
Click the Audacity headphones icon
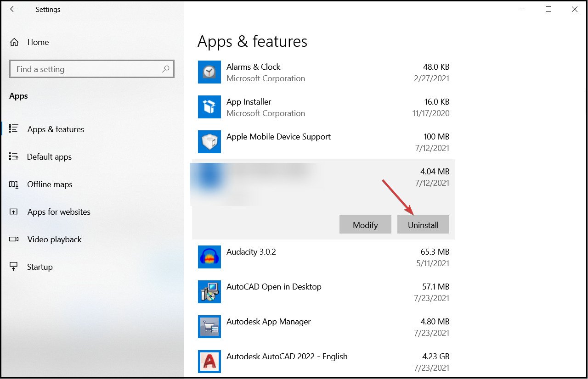tap(209, 257)
